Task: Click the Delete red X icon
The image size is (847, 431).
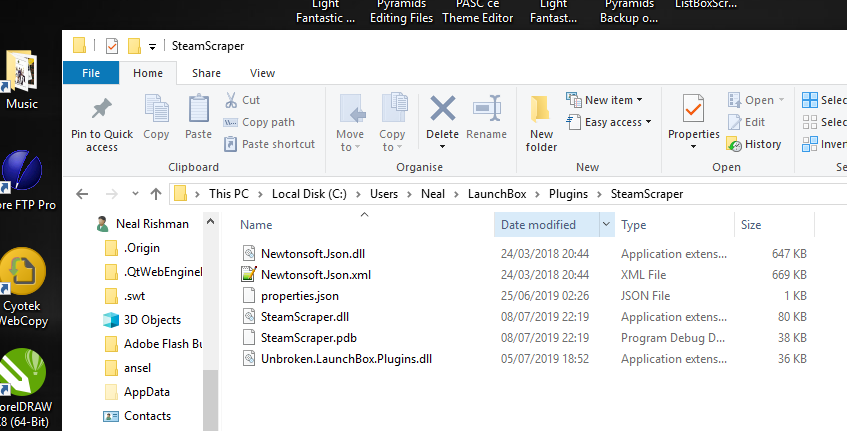Action: click(x=442, y=107)
